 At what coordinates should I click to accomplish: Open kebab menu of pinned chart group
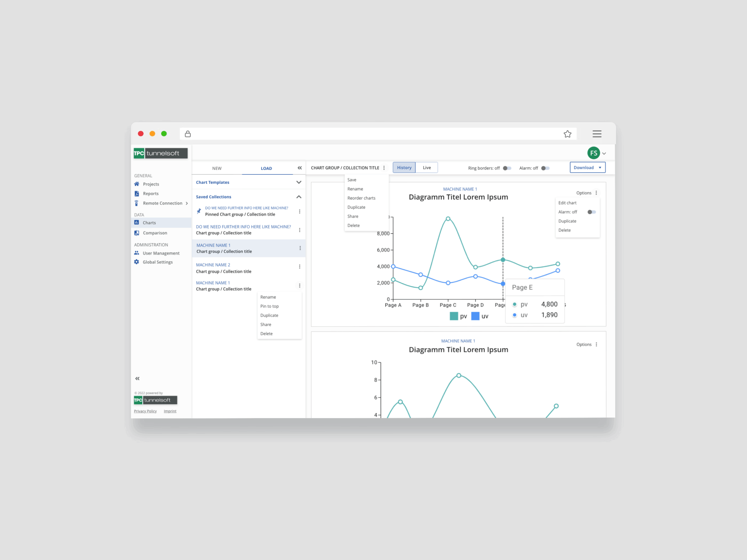[x=300, y=211]
